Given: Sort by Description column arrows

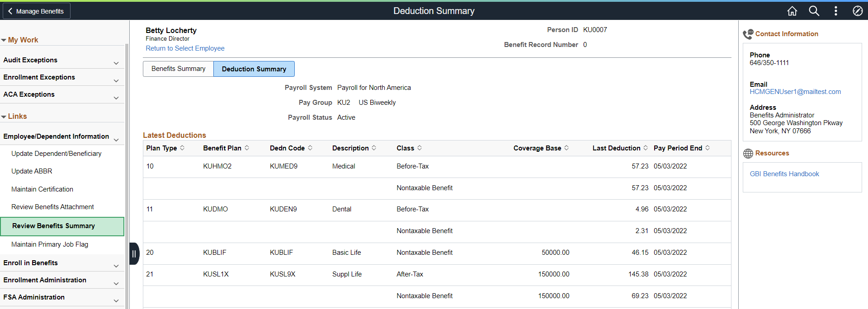Looking at the screenshot, I should click(x=374, y=148).
